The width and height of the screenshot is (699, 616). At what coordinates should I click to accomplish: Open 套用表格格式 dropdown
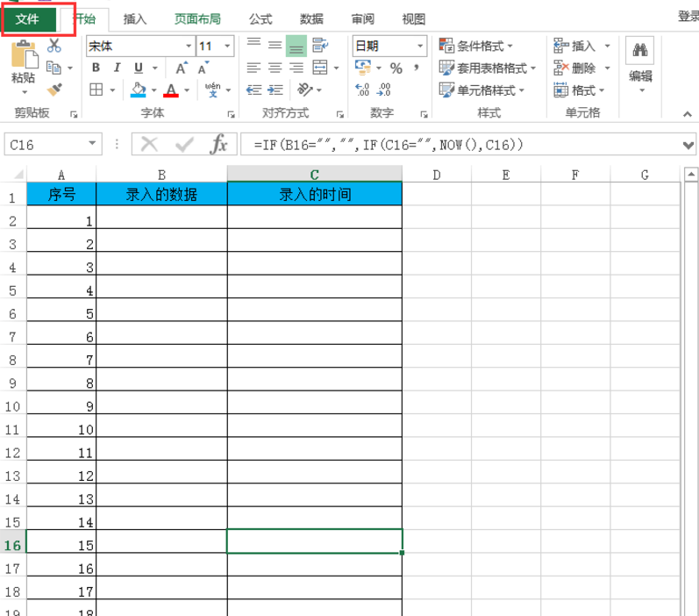[x=488, y=68]
